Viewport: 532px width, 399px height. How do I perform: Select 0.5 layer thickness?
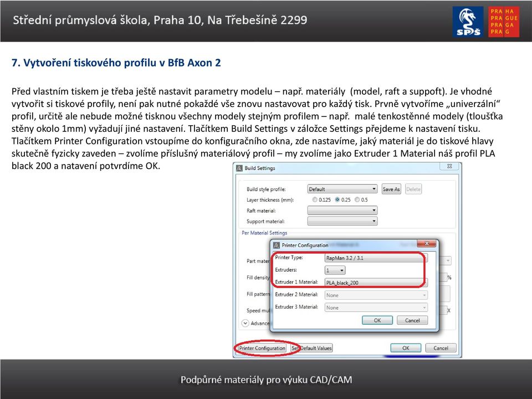coord(357,199)
